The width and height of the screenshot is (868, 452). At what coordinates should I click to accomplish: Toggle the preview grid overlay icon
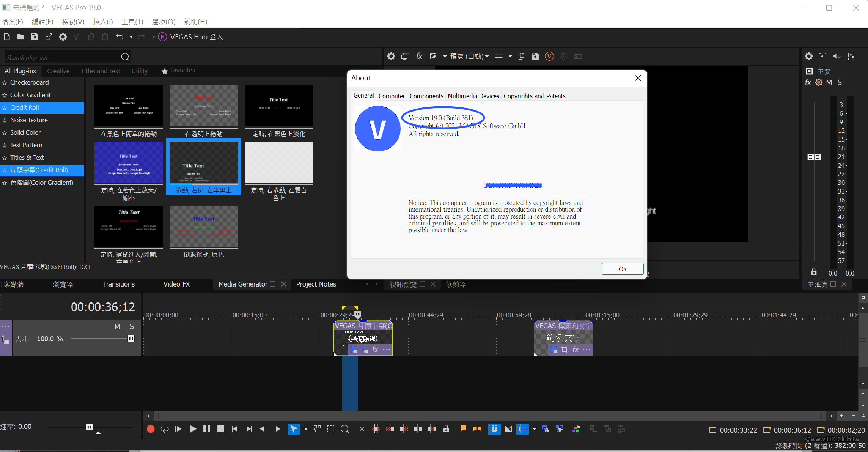498,56
